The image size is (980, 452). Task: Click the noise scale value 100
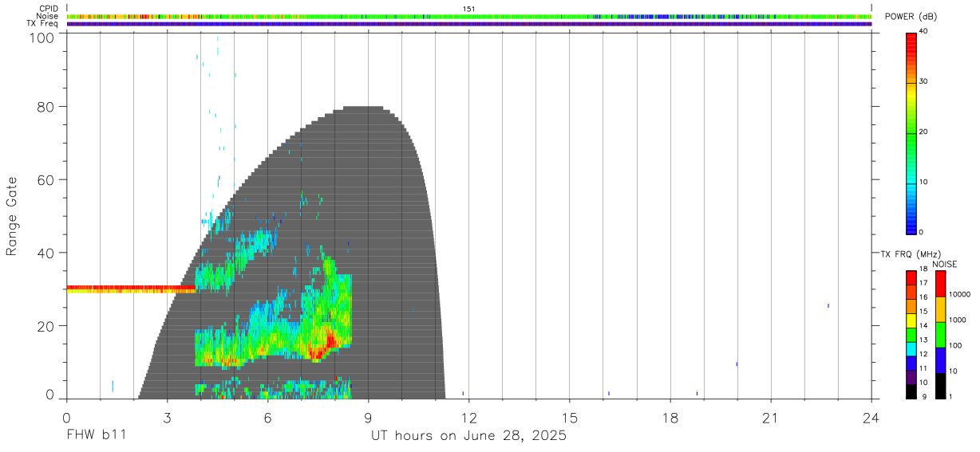click(x=955, y=345)
